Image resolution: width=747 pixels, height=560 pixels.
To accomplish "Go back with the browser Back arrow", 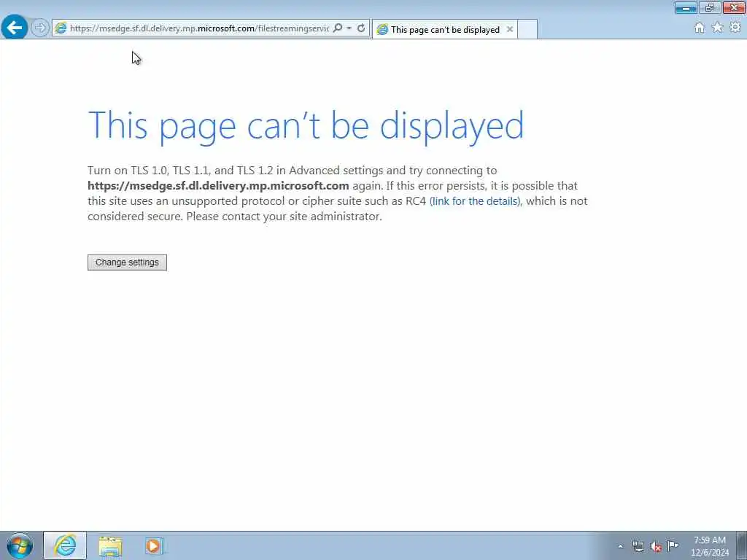I will 15,28.
